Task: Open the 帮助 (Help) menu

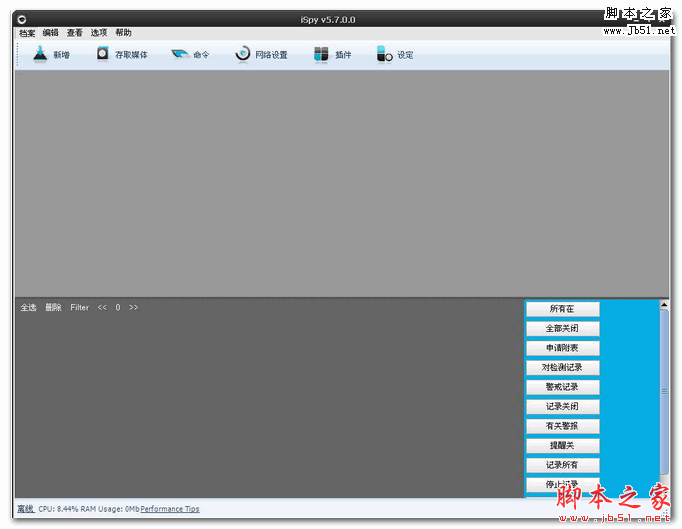Action: [x=123, y=33]
